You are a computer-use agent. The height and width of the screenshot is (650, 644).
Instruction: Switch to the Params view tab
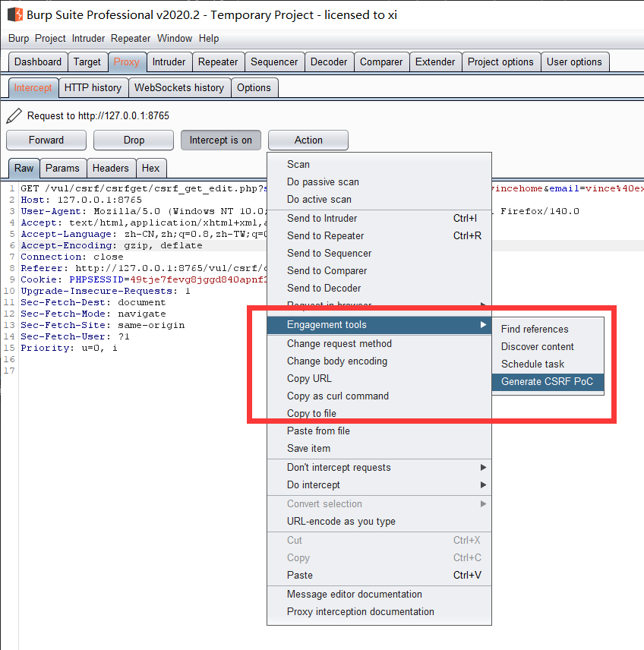pos(62,168)
